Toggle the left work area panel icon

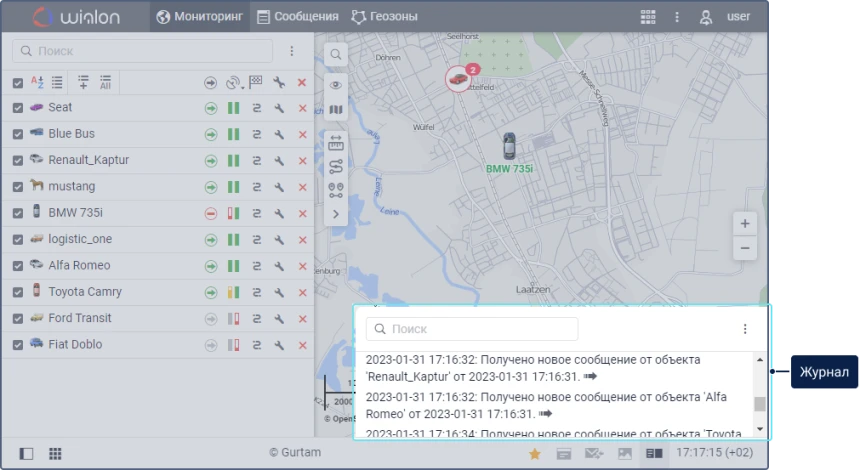coord(26,454)
